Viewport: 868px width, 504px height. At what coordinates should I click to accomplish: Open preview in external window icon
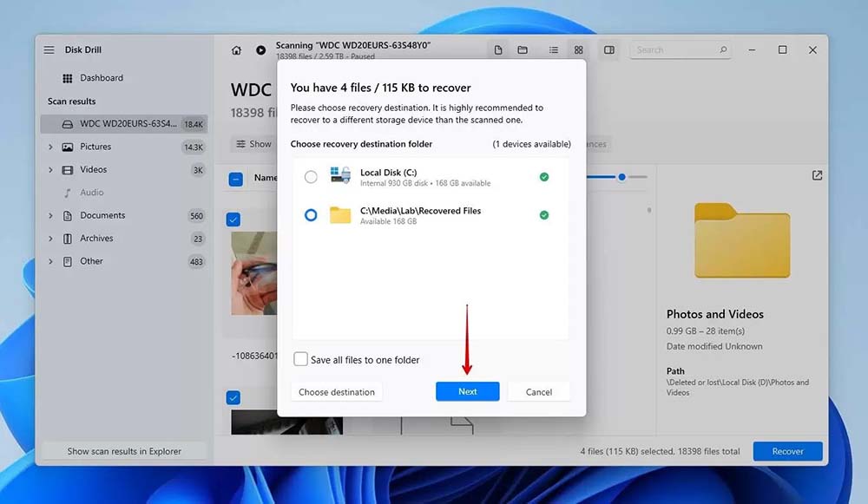(x=817, y=175)
